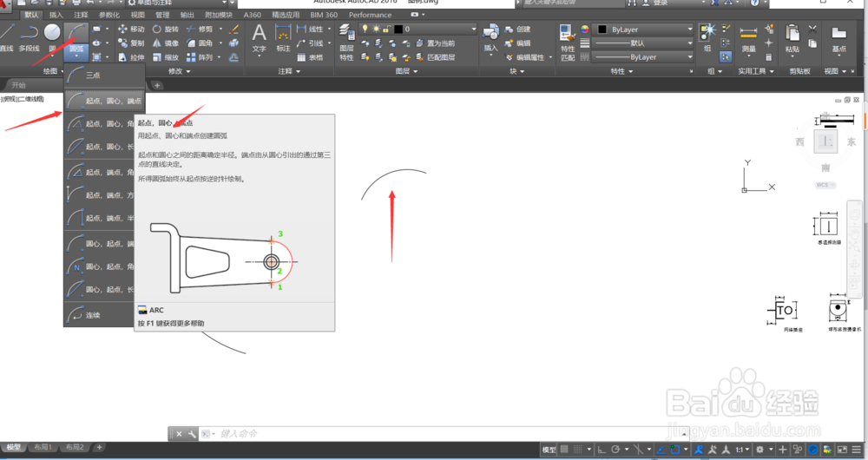Choose 三点 (3-Point) arc option
This screenshot has height=460, width=868.
coord(105,75)
